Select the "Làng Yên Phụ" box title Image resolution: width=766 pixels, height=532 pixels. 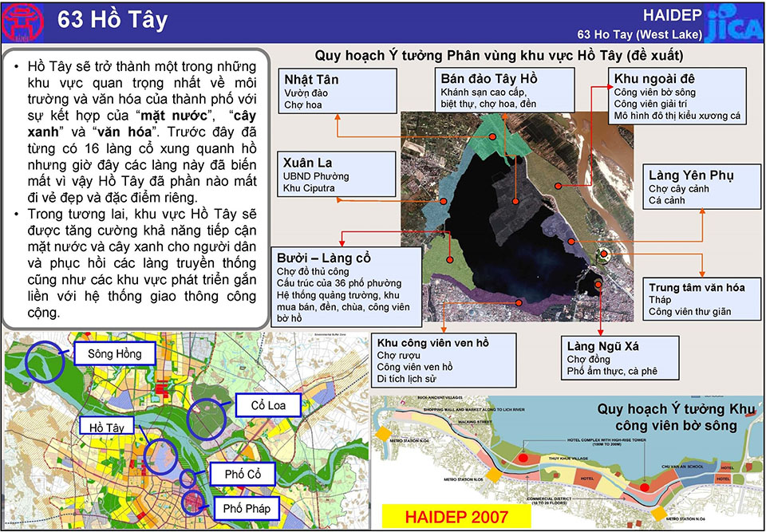[x=691, y=175]
